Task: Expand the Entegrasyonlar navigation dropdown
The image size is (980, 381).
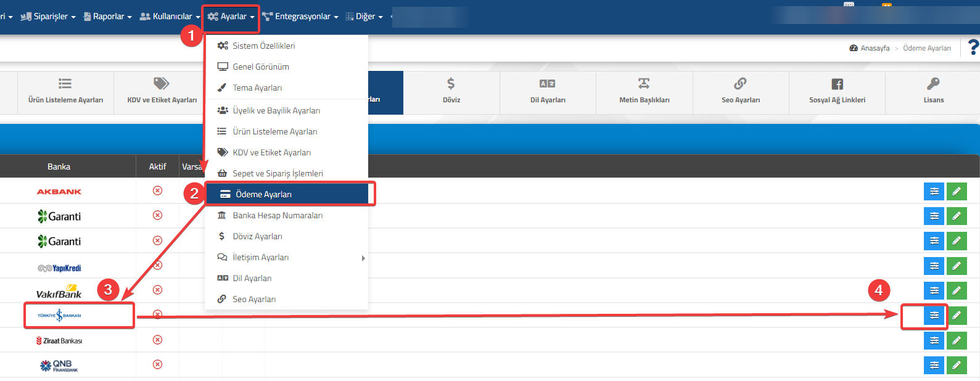Action: pos(300,17)
